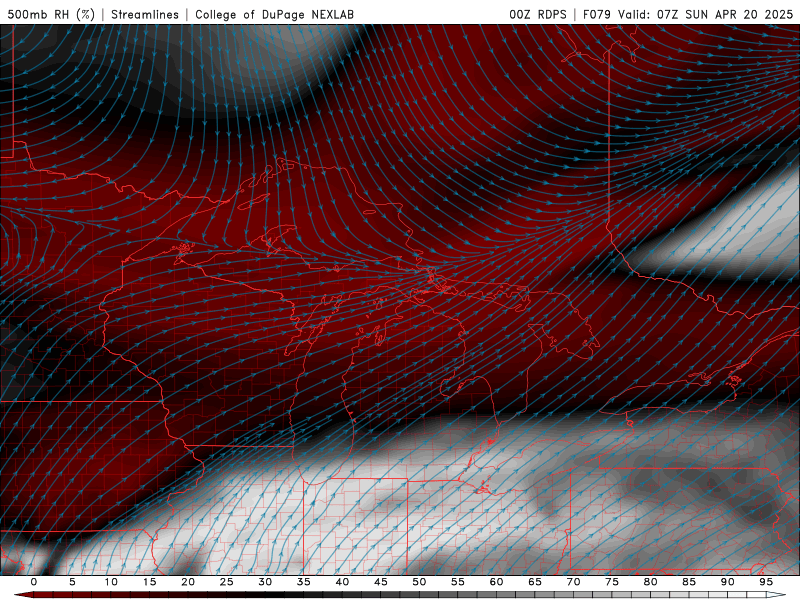Click the '50' value on the color scale

point(419,582)
